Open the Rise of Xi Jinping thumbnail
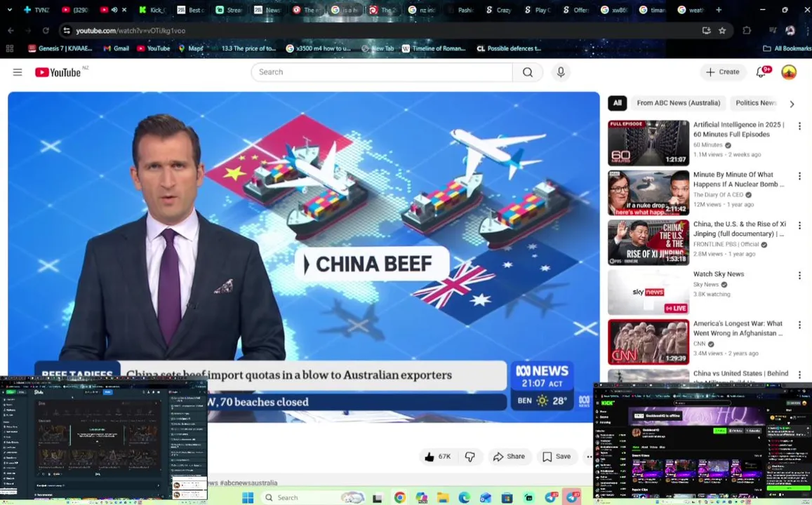Viewport: 812px width, 505px height. point(648,243)
